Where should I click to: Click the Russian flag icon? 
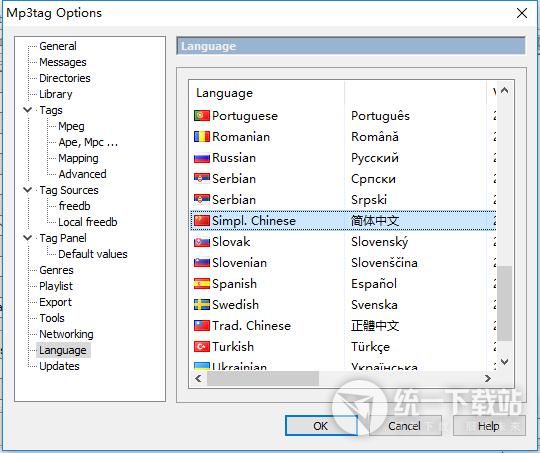click(202, 158)
